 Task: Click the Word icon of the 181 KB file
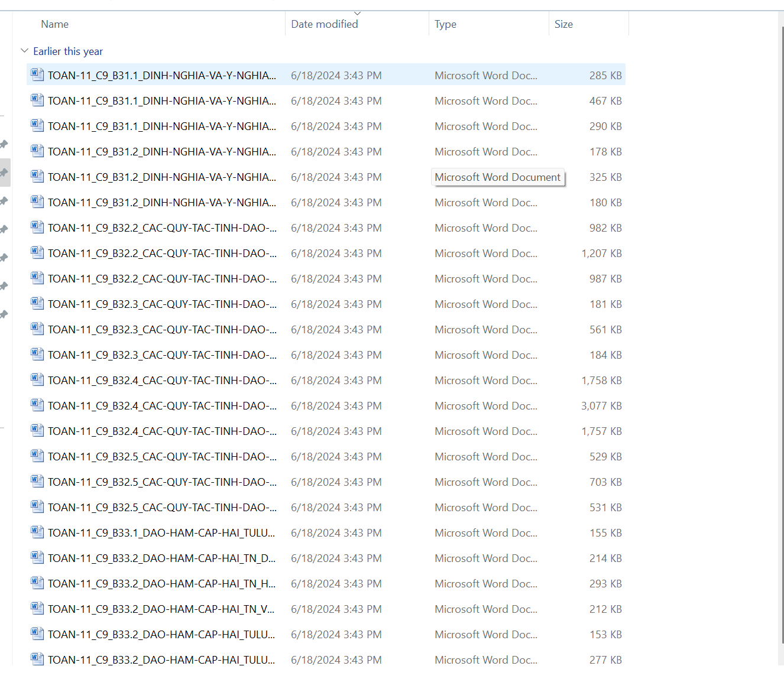coord(37,304)
